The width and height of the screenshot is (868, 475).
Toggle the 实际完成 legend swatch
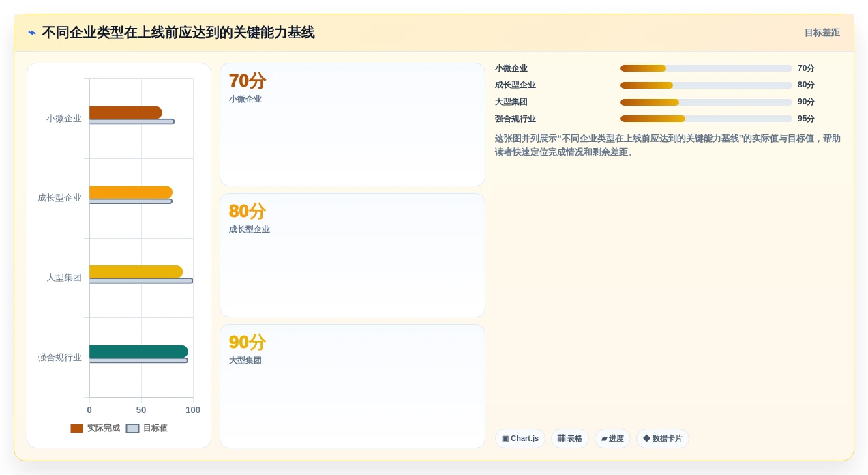pos(76,429)
